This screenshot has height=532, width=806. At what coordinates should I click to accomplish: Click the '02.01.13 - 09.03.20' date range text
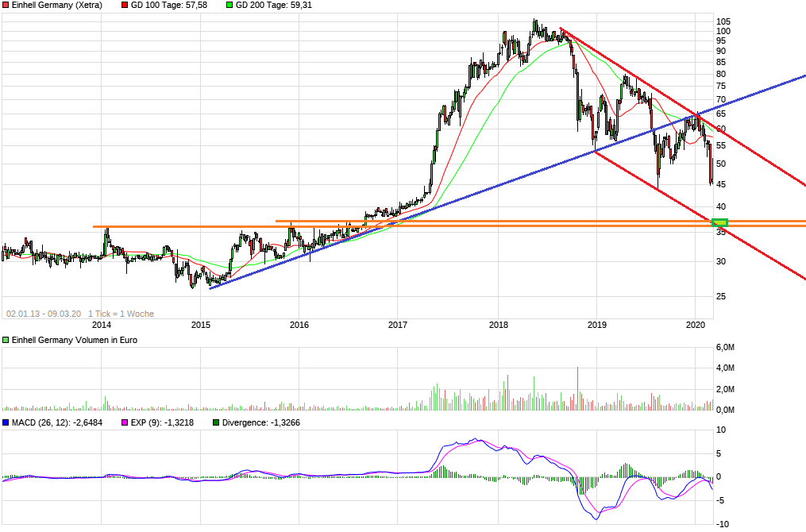coord(43,314)
